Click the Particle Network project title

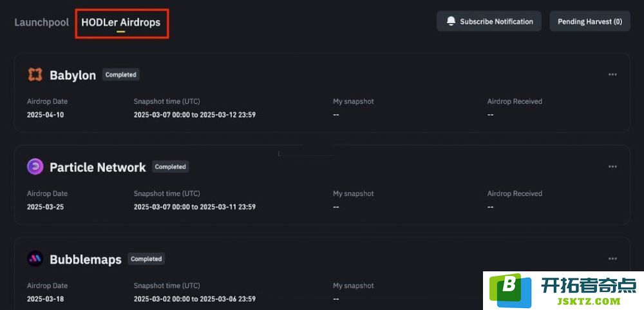click(98, 167)
